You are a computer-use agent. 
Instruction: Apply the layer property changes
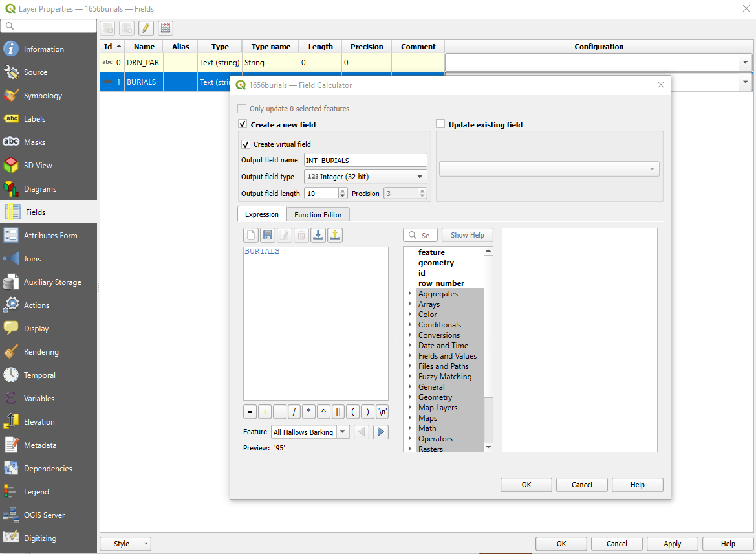point(672,544)
